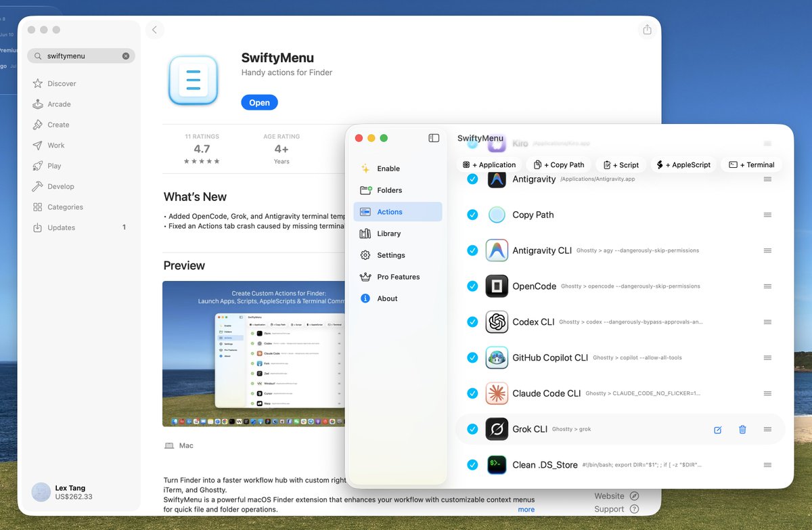Go to Work in the App Store
This screenshot has height=530, width=812.
[80, 146]
